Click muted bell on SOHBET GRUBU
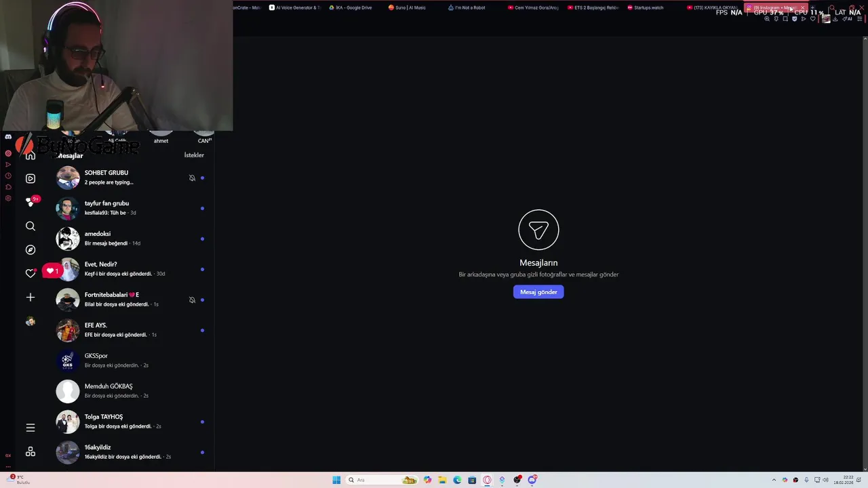 192,178
